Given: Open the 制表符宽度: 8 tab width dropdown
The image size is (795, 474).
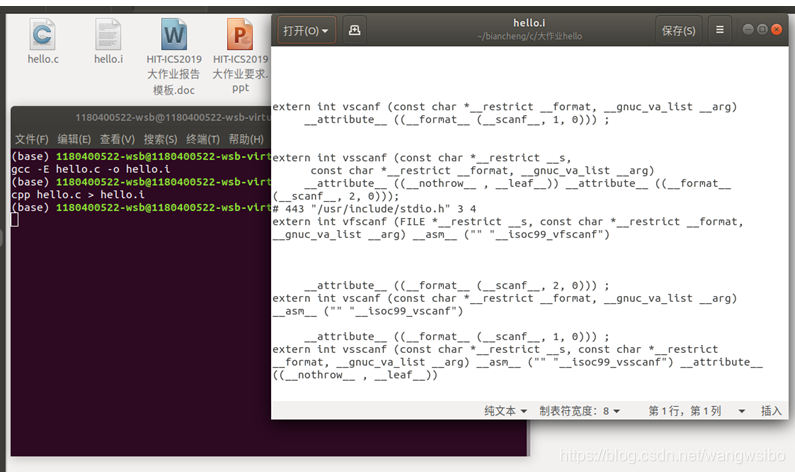Looking at the screenshot, I should 580,411.
